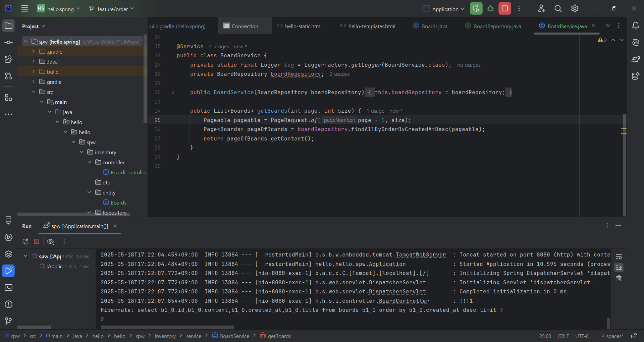Open the Run tool window button

(x=8, y=271)
